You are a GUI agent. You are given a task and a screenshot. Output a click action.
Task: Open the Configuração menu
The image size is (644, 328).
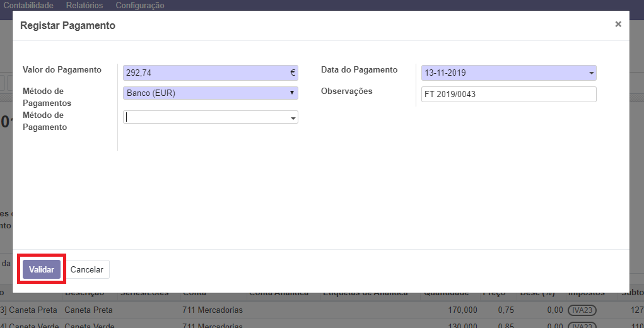(139, 6)
